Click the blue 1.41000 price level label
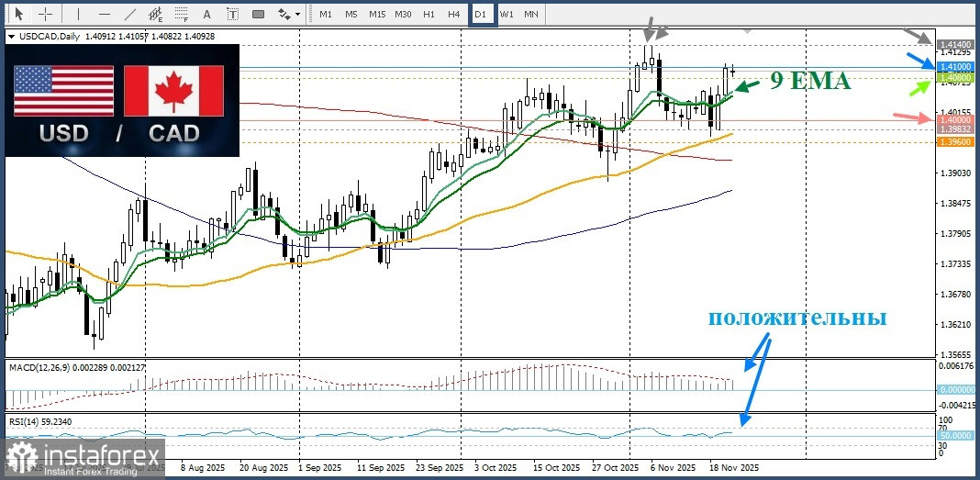The width and height of the screenshot is (980, 480). point(953,66)
